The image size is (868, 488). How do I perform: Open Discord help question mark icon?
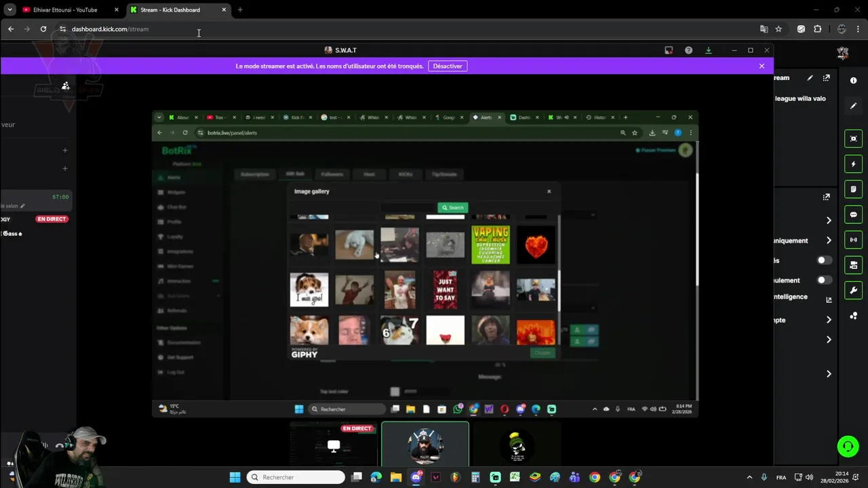[x=688, y=50]
